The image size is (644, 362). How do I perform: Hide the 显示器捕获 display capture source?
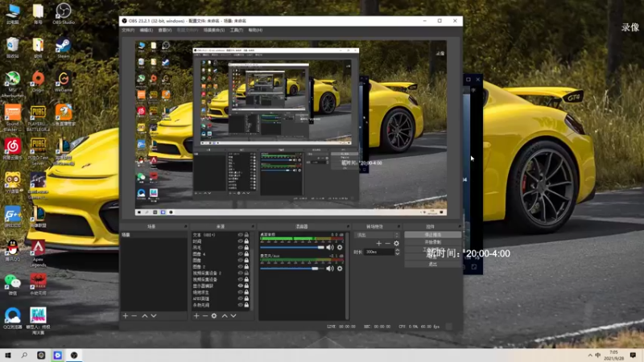pos(240,286)
